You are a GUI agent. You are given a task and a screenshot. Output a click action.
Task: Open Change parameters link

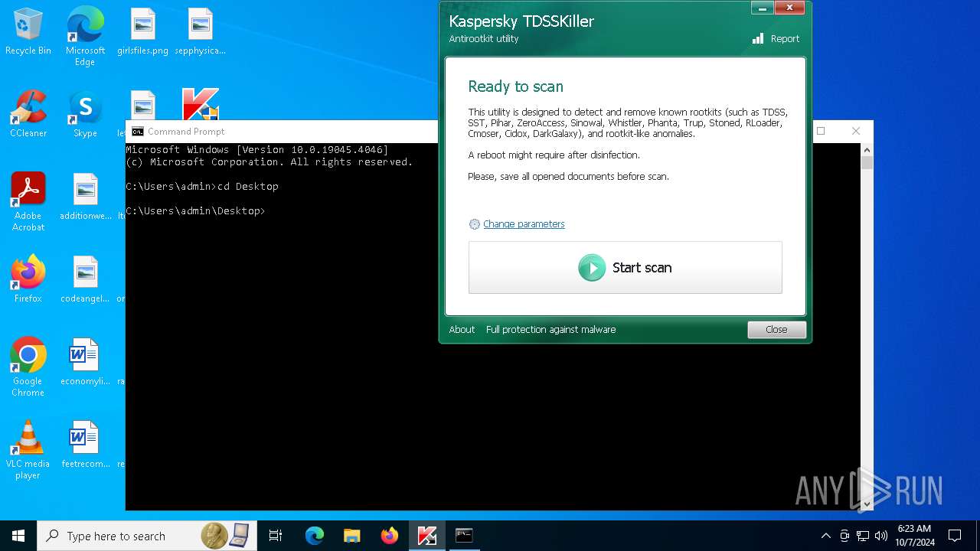tap(524, 224)
